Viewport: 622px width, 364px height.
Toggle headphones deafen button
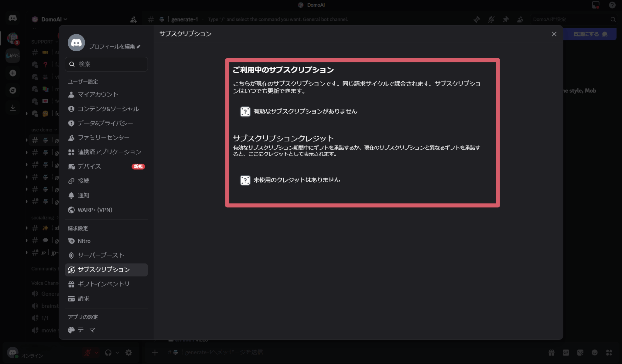tap(108, 352)
